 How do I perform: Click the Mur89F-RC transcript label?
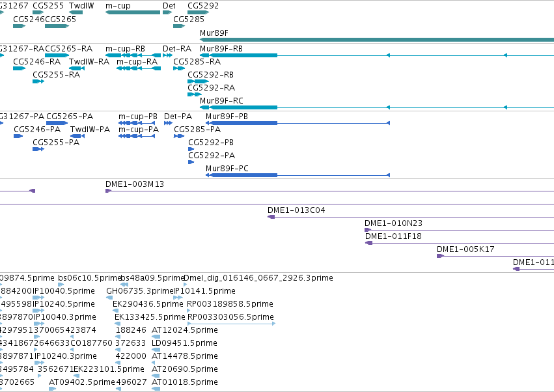[221, 101]
